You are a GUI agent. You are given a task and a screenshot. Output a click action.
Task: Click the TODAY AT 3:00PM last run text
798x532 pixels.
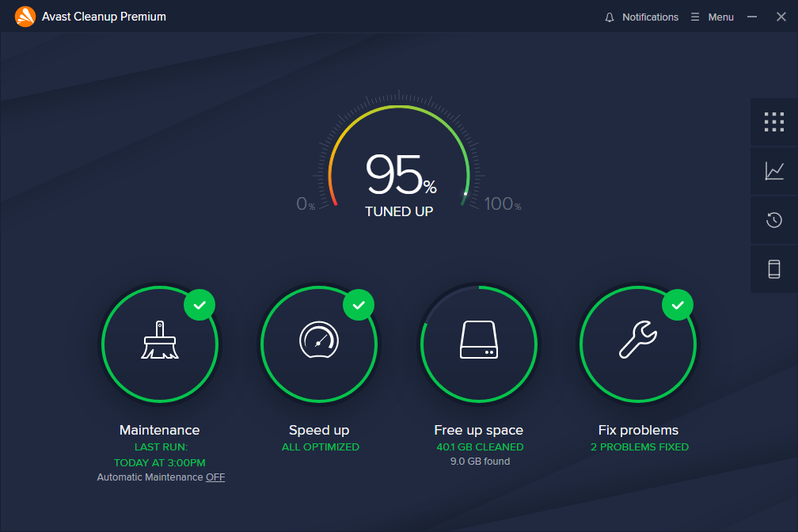tap(160, 462)
